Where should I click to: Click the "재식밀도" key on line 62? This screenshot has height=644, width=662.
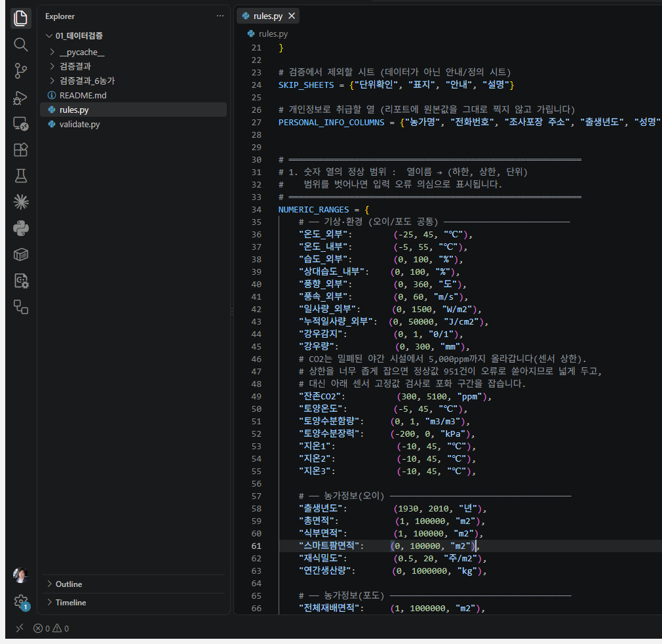point(321,558)
